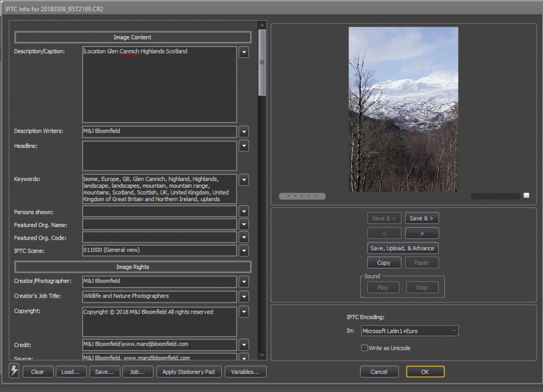Image resolution: width=543 pixels, height=392 pixels.
Task: Open the Keywords dropdown arrow
Action: point(244,180)
